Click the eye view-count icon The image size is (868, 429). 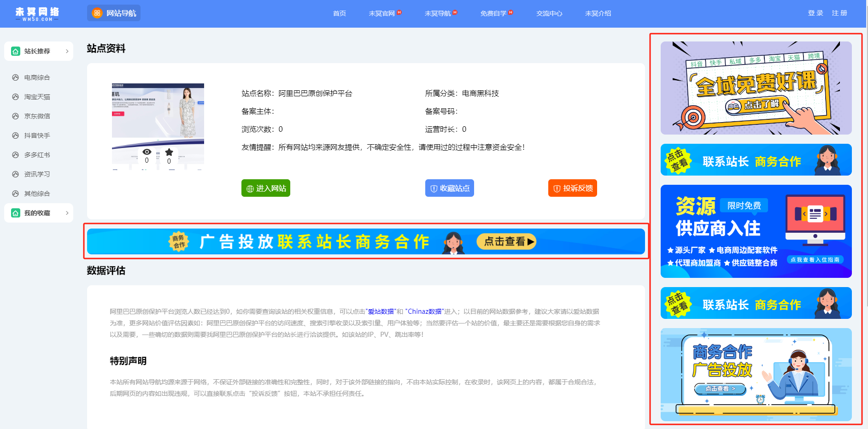tap(147, 152)
